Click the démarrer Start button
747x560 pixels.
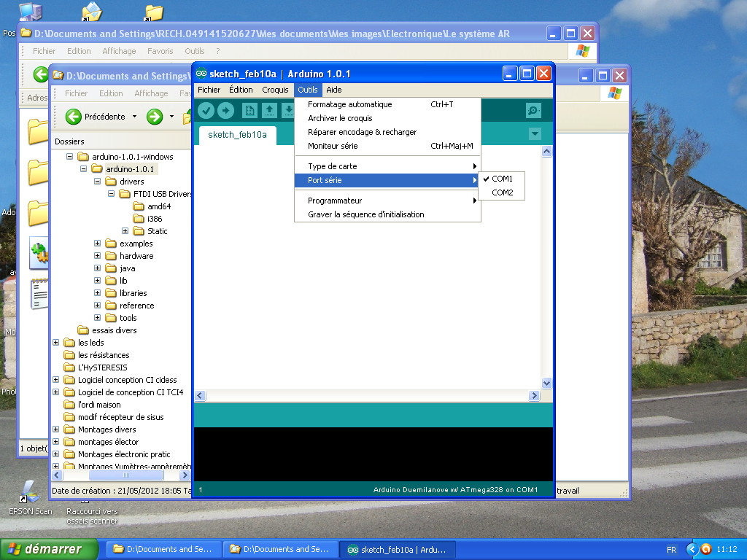point(42,549)
